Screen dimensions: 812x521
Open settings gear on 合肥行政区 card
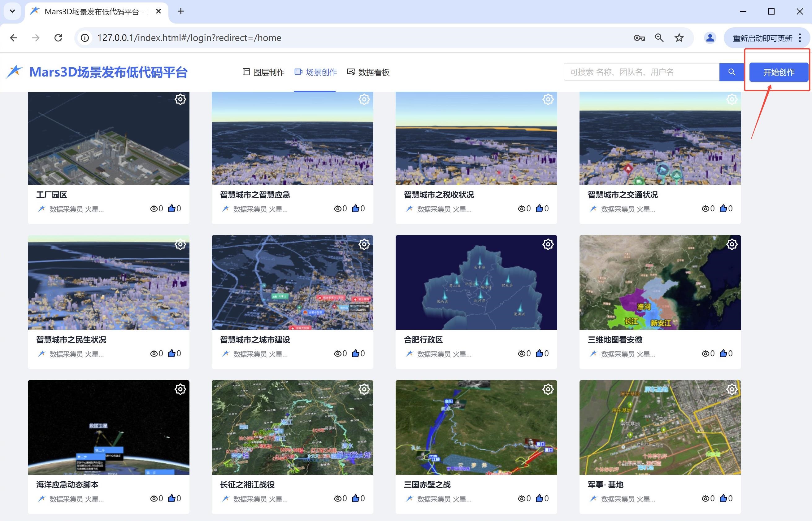pyautogui.click(x=548, y=244)
